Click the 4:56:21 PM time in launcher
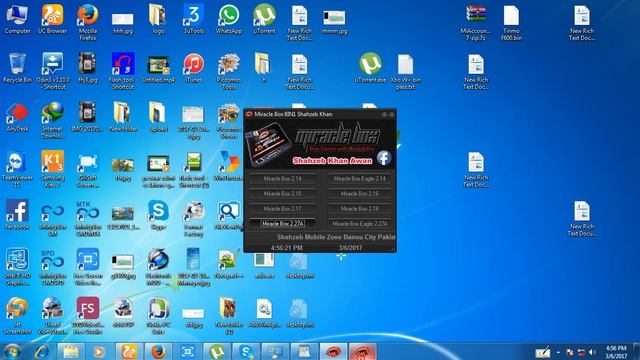640x360 pixels. [x=287, y=248]
